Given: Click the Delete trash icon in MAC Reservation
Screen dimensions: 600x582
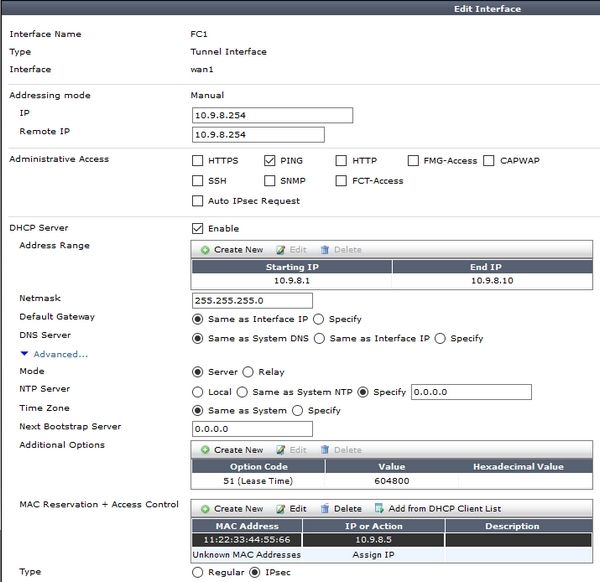Looking at the screenshot, I should 324,509.
